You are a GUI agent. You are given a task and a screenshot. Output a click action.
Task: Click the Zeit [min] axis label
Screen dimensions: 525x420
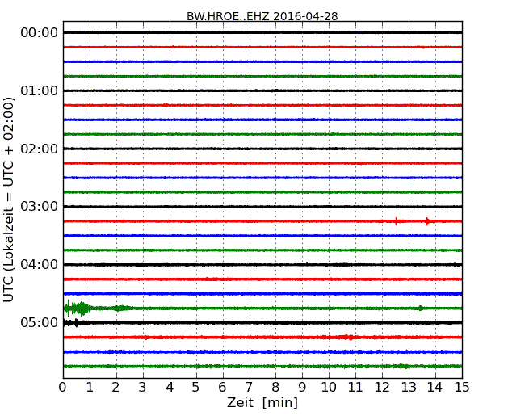click(262, 402)
